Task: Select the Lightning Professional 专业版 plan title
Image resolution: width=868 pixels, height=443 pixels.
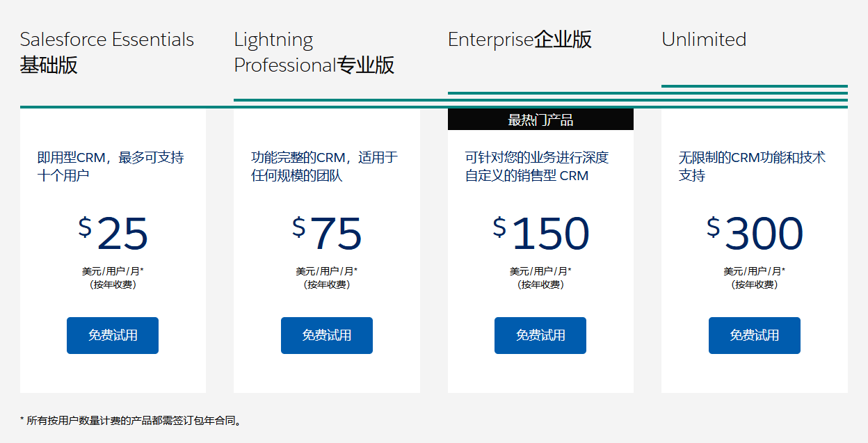Action: pyautogui.click(x=314, y=51)
